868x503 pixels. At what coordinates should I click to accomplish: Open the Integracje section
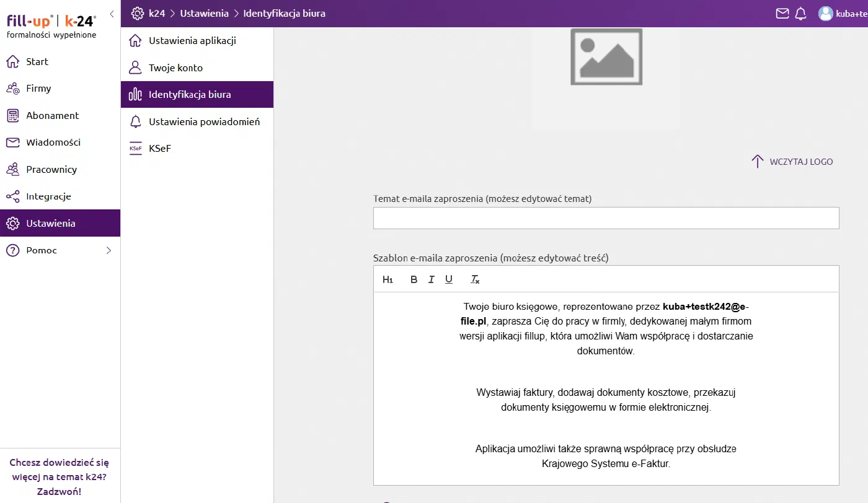pos(60,196)
